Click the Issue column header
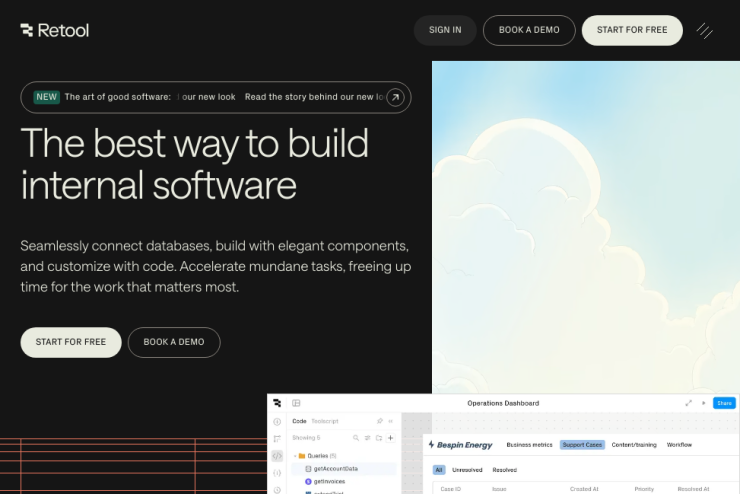 pyautogui.click(x=499, y=489)
